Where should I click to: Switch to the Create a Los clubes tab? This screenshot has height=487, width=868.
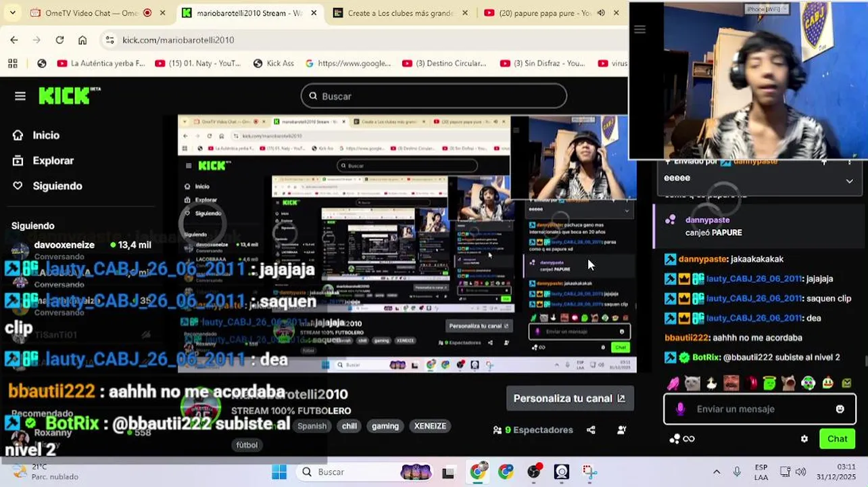[401, 13]
